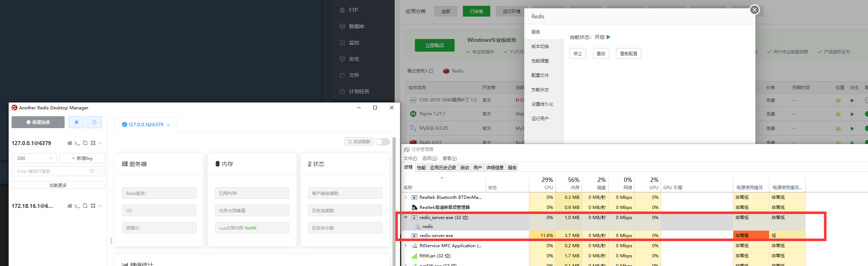Switch to 应用历史记录 tab in Task Manager
This screenshot has height=266, width=868.
(443, 167)
